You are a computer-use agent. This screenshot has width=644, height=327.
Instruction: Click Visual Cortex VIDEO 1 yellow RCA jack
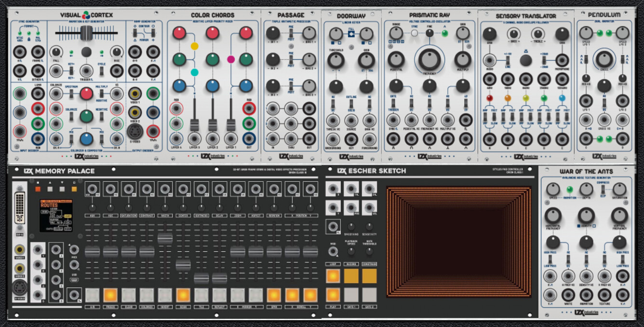coord(134,93)
